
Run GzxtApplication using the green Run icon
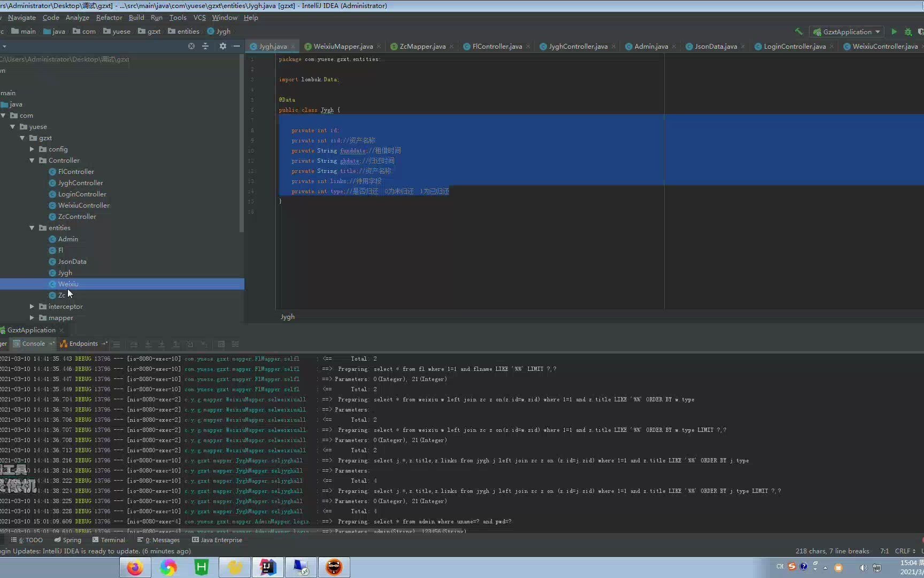[x=894, y=32]
